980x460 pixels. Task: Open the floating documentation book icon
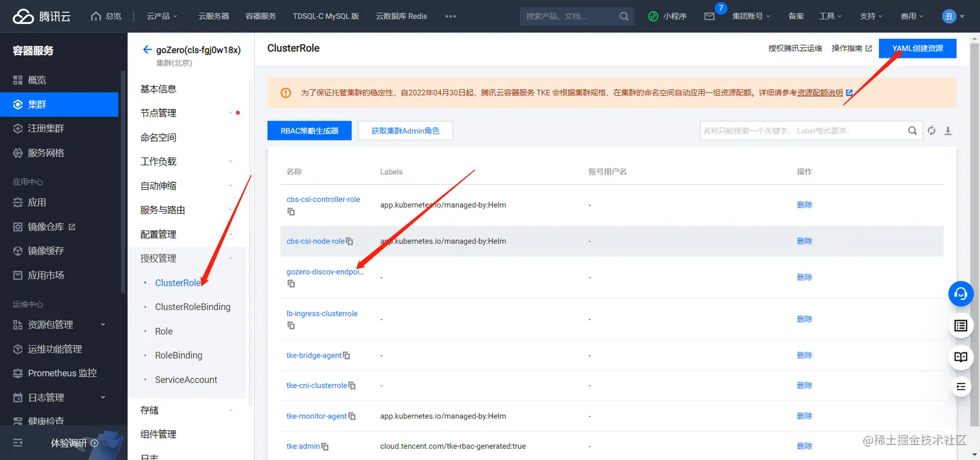tap(961, 357)
